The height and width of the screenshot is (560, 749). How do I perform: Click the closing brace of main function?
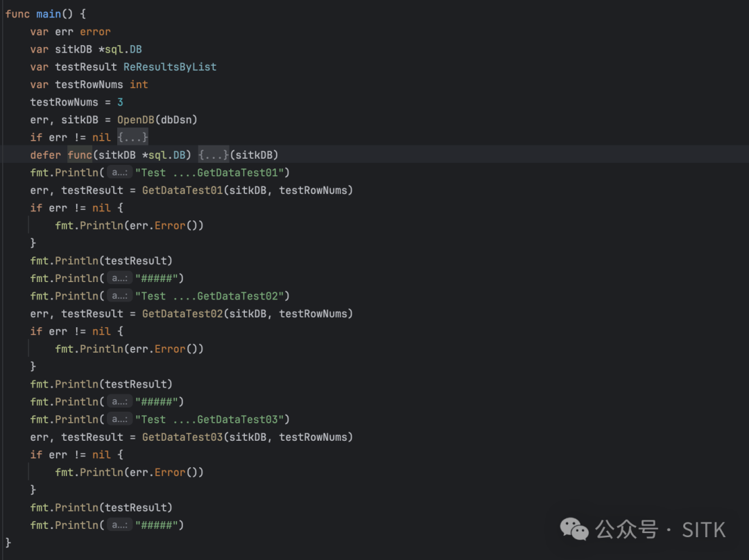8,541
